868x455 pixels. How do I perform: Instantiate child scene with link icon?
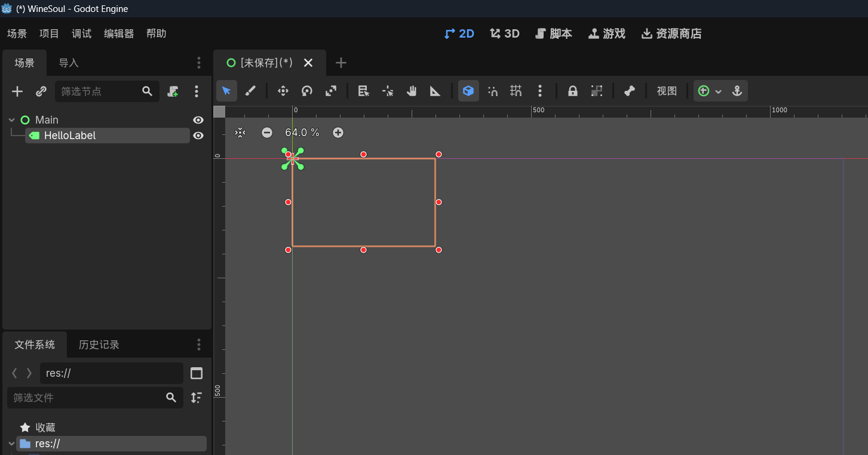pyautogui.click(x=41, y=91)
